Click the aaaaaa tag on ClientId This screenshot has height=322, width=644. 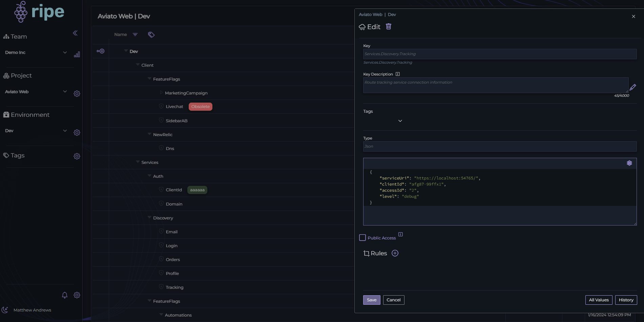tap(197, 190)
